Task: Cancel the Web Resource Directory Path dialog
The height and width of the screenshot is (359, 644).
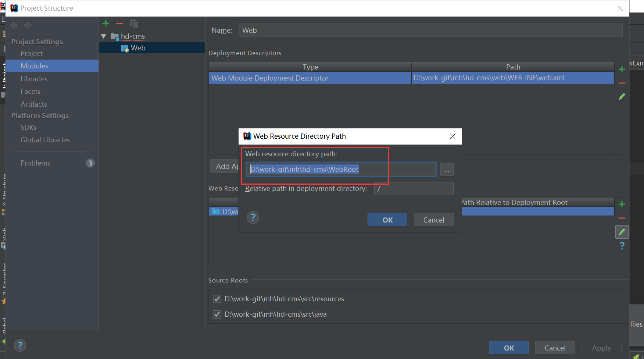Action: pyautogui.click(x=434, y=220)
